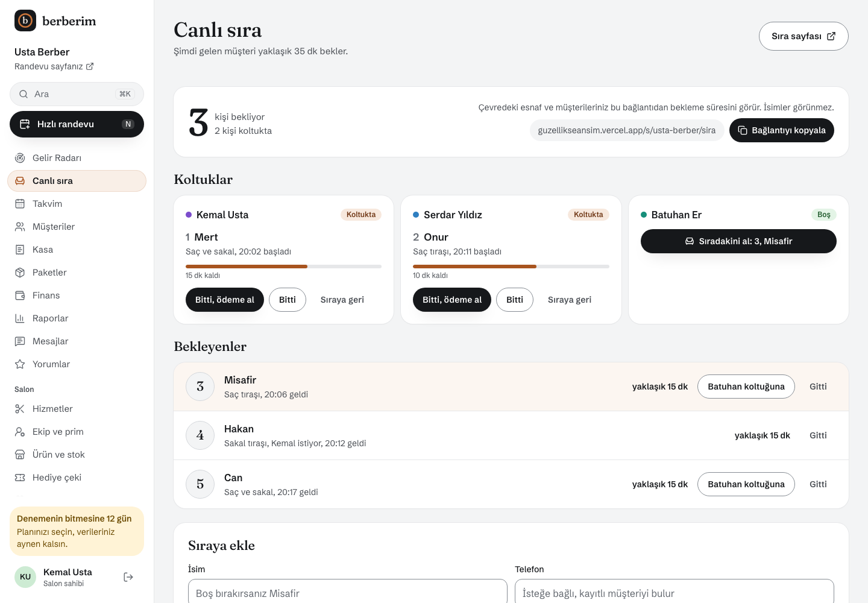Viewport: 868px width, 603px height.
Task: Open the Yorumlar star item
Action: 77,364
